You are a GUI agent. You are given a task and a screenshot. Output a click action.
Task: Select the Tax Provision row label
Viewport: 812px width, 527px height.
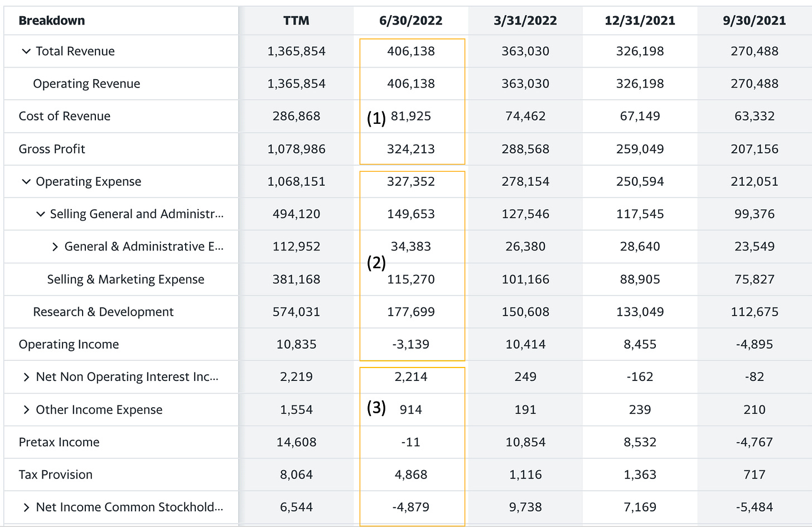56,475
